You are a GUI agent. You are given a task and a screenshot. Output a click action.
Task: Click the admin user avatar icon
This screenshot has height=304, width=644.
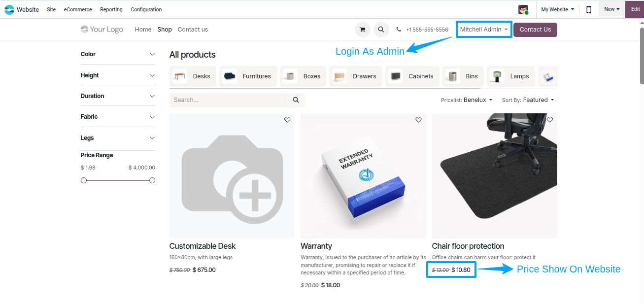pyautogui.click(x=523, y=9)
